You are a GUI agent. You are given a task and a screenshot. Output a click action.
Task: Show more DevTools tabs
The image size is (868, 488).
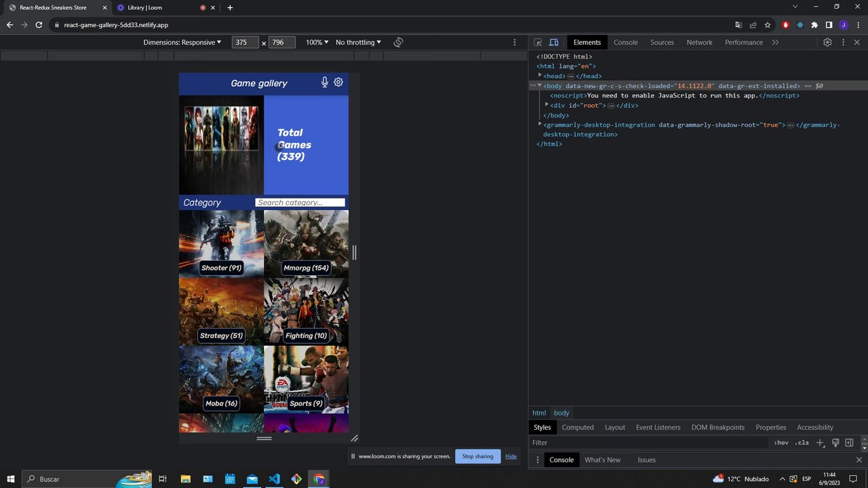[775, 42]
